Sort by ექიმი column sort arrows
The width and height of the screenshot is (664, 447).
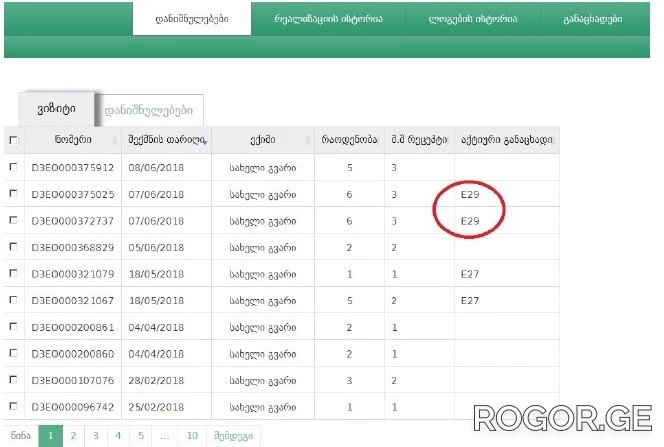click(x=307, y=140)
